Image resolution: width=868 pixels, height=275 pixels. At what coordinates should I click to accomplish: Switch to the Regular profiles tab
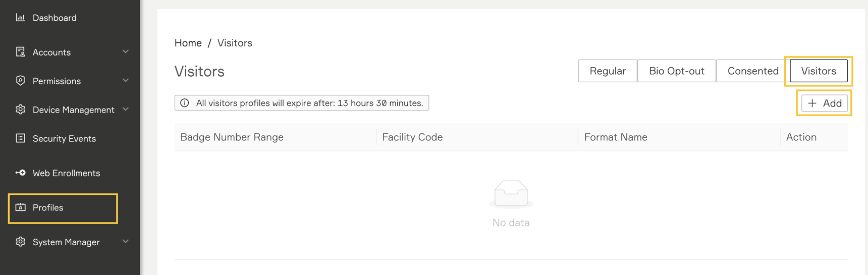point(607,71)
